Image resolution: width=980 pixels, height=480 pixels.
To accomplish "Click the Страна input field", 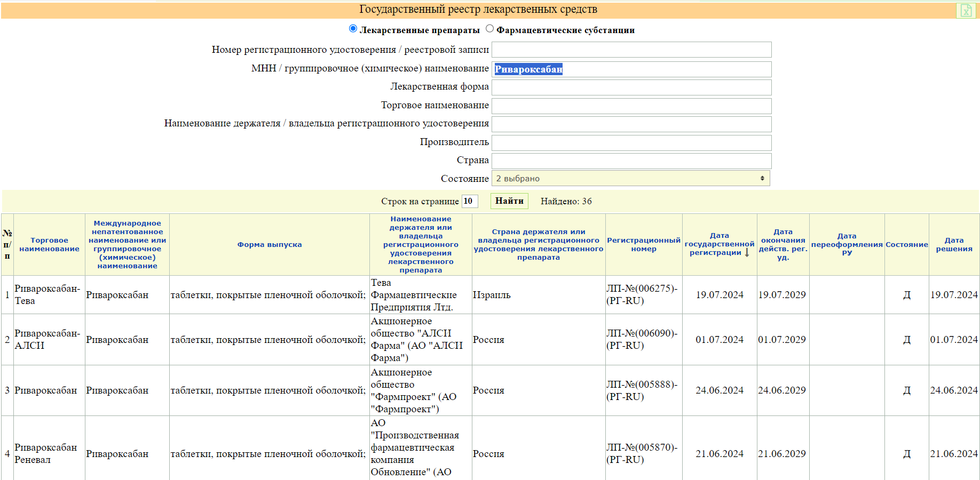I will (631, 161).
